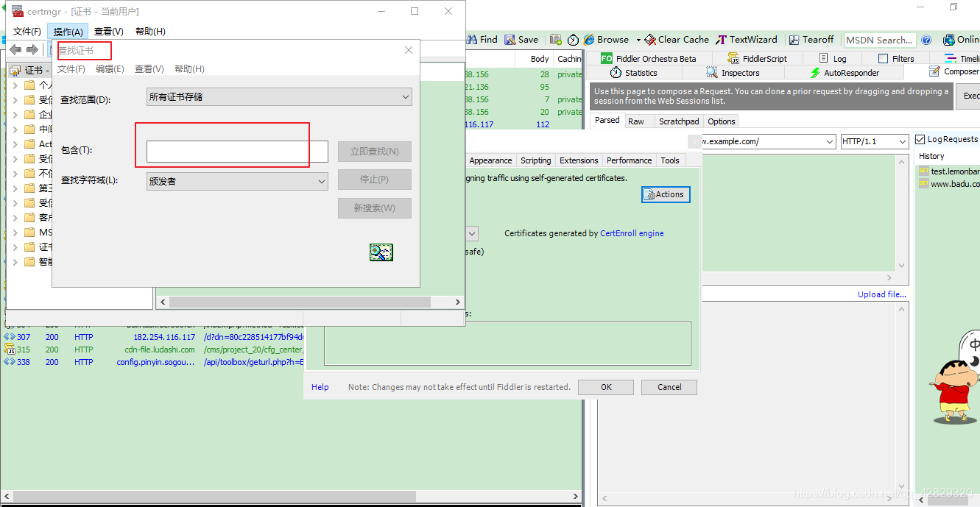Viewport: 980px width, 507px height.
Task: Open the Performance tab in Options dialog
Action: tap(629, 160)
